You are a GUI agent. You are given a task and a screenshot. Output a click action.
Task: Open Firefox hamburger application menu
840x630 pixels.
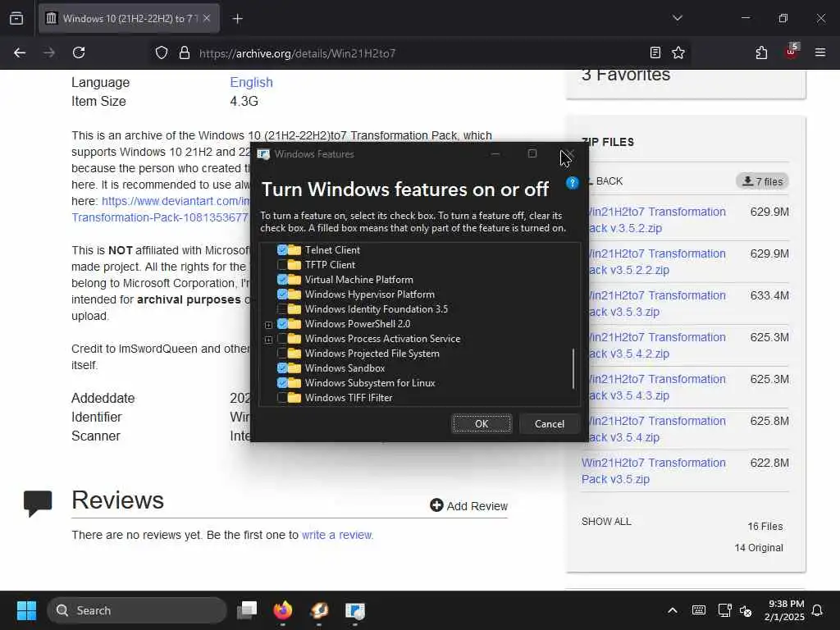point(820,53)
